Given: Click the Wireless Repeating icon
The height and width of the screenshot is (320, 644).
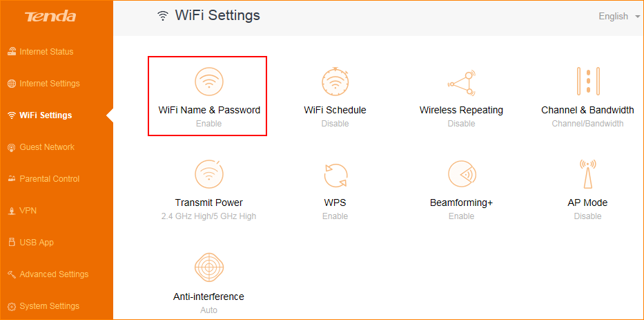Looking at the screenshot, I should 461,82.
